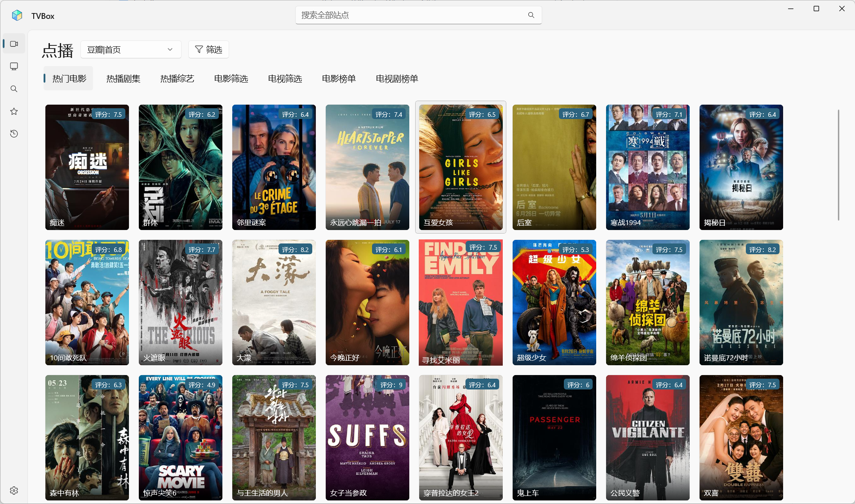
Task: Select the 绵羊侦探团 movie card
Action: [x=648, y=302]
